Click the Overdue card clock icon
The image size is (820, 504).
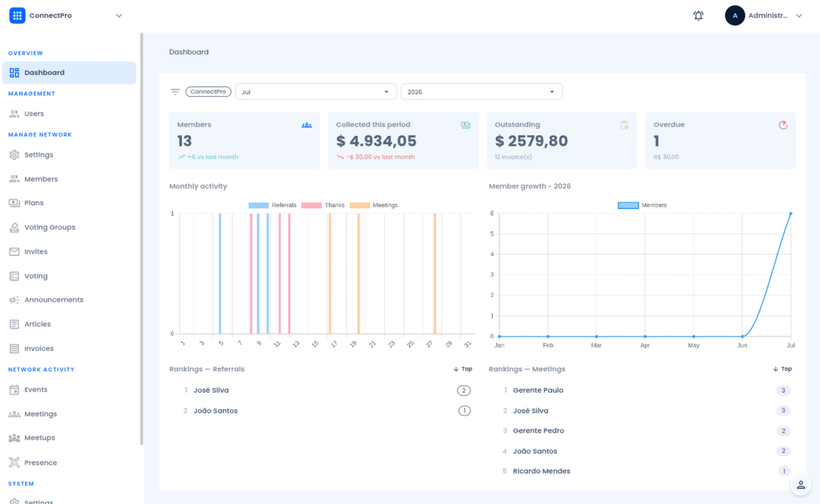tap(783, 125)
